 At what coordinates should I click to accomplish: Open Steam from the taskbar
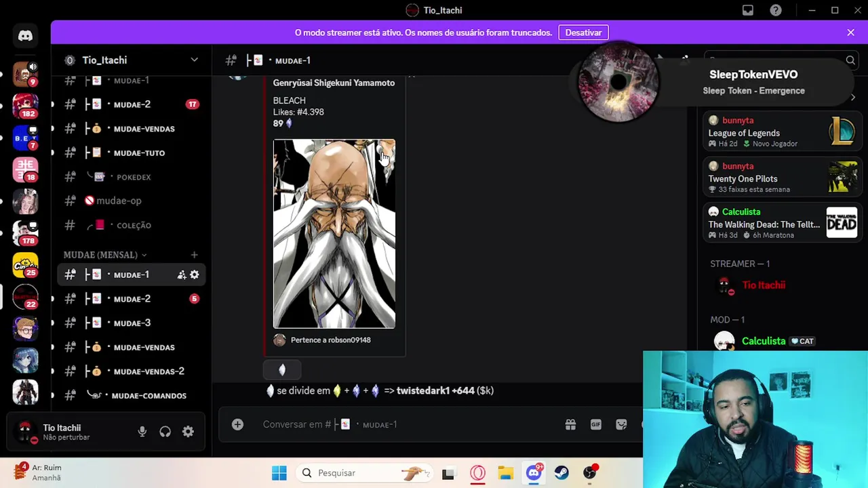point(561,473)
